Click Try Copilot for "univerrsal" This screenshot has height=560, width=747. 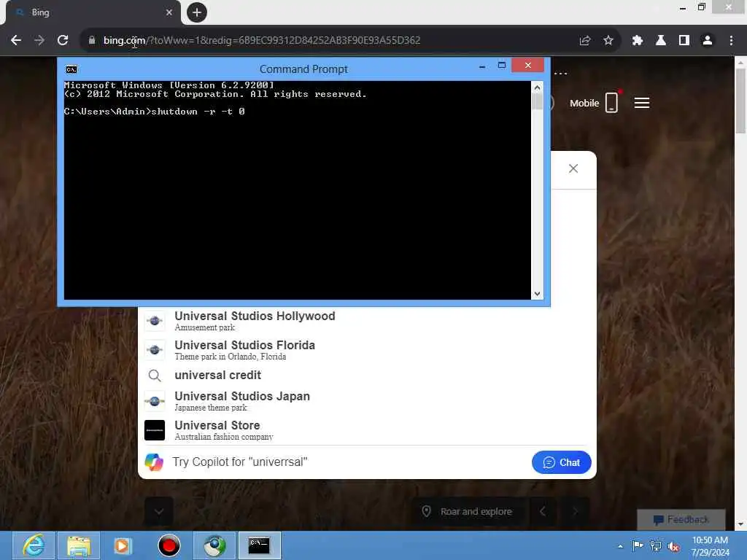tap(239, 462)
